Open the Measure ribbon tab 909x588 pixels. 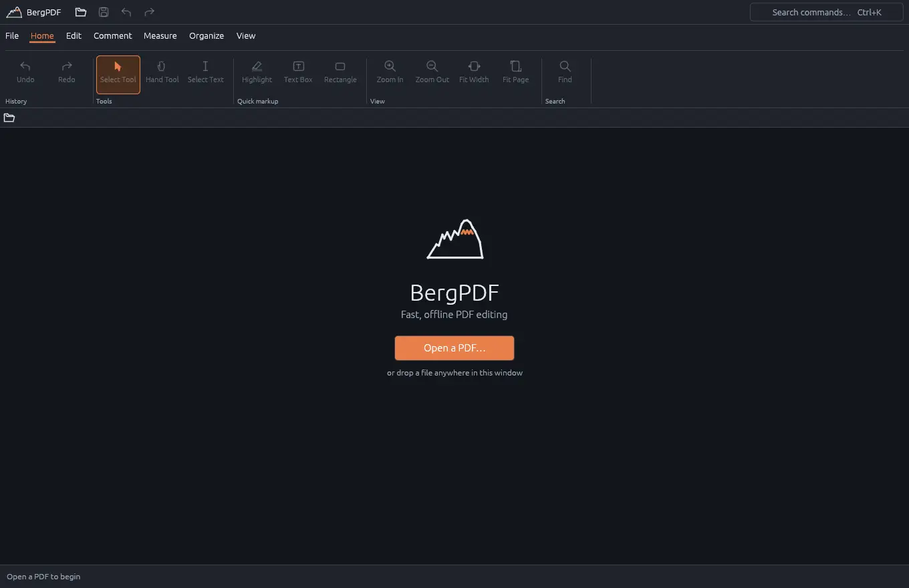tap(160, 36)
